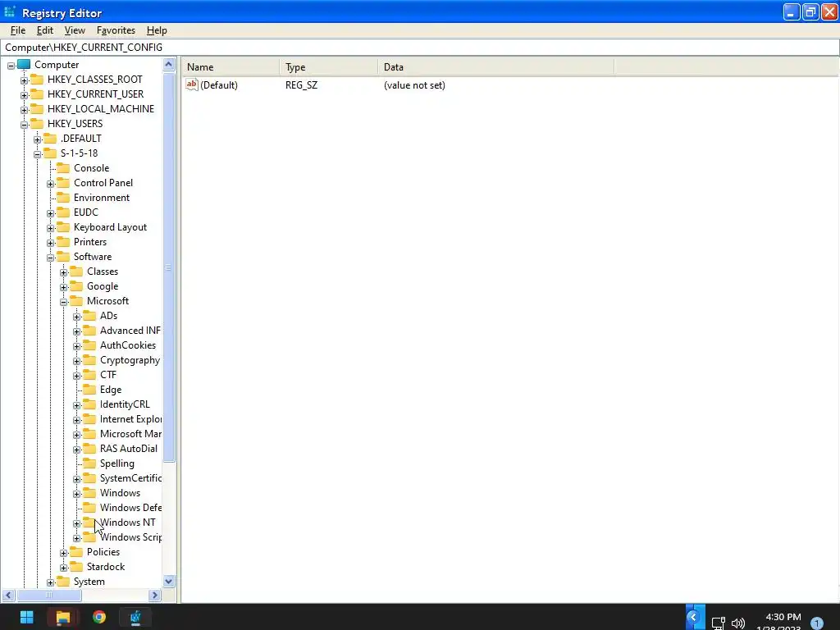The width and height of the screenshot is (840, 630).
Task: Click the horizontal scroll left arrow
Action: point(8,595)
